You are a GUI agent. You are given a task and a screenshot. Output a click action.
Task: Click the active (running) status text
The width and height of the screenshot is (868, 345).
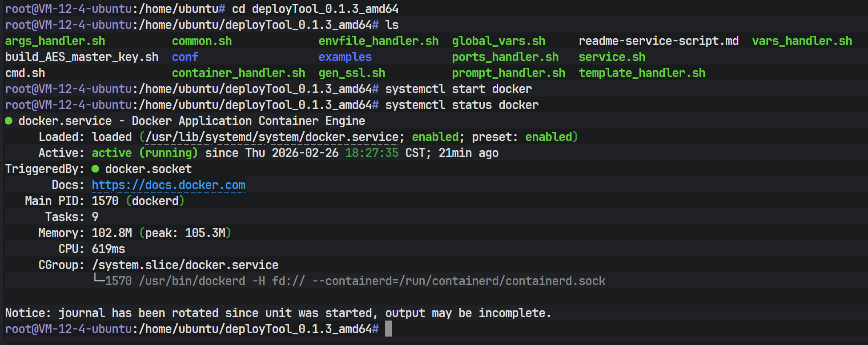click(x=145, y=153)
